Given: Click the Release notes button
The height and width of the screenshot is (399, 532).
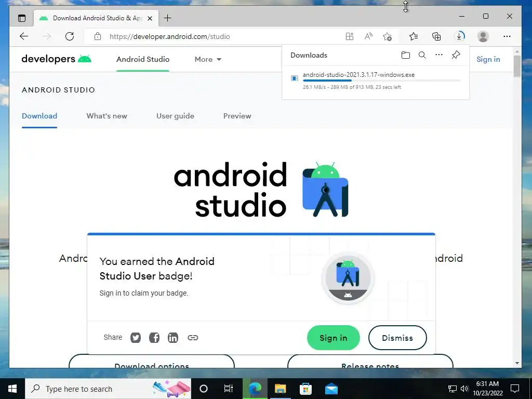Looking at the screenshot, I should coord(370,362).
